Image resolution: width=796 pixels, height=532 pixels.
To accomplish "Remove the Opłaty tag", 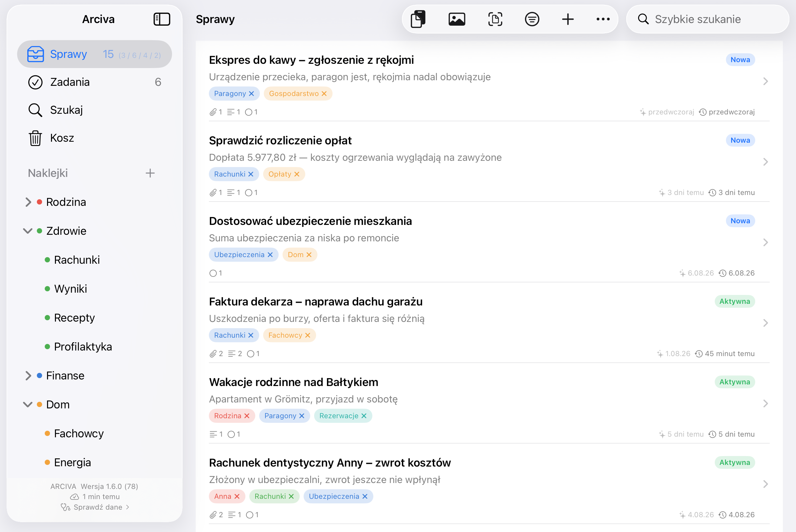I will [x=297, y=174].
